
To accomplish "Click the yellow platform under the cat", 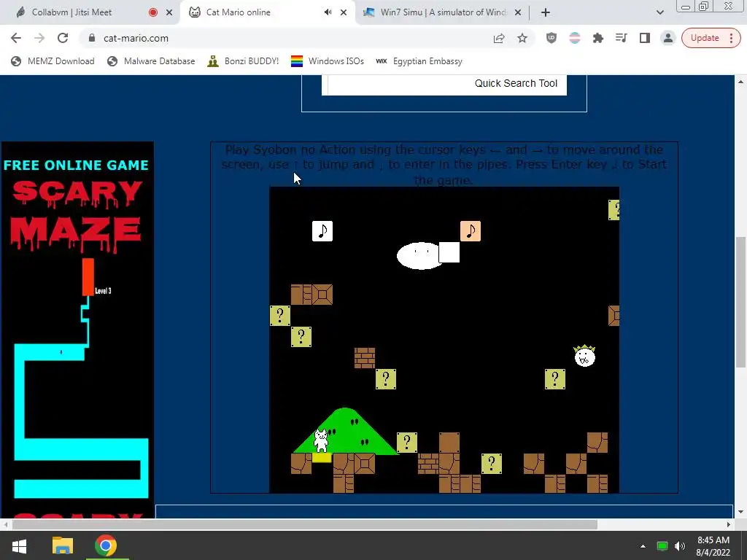I will pos(322,458).
